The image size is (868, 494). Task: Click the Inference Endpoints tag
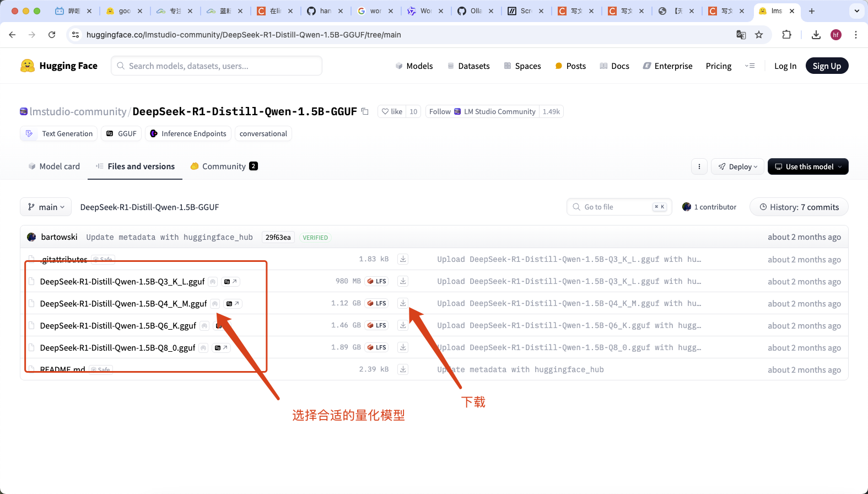188,133
